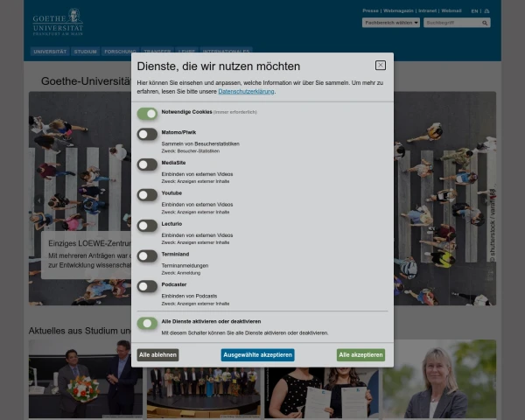Click the Podcaster service label
This screenshot has width=525, height=420.
click(x=174, y=284)
